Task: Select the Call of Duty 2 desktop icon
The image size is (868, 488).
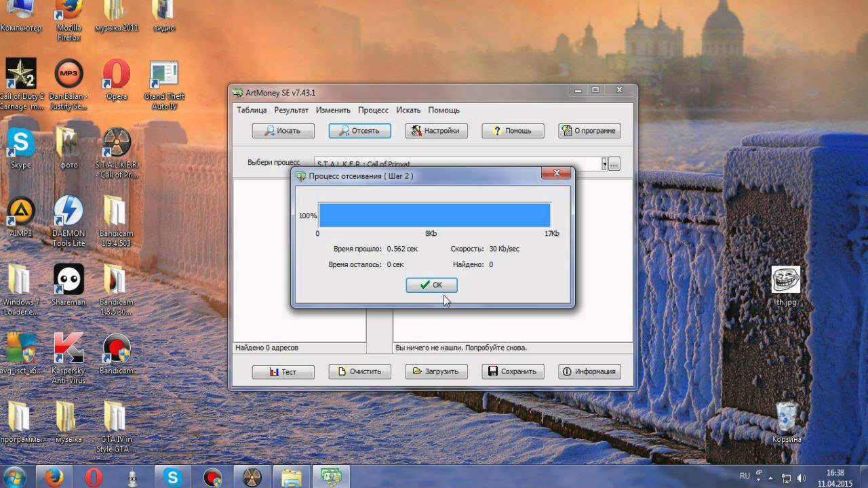Action: pos(21,84)
